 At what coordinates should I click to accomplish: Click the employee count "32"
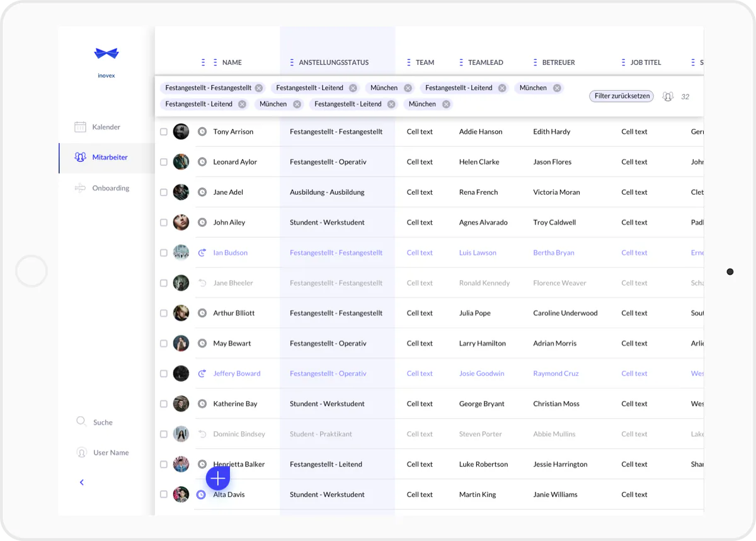coord(685,97)
